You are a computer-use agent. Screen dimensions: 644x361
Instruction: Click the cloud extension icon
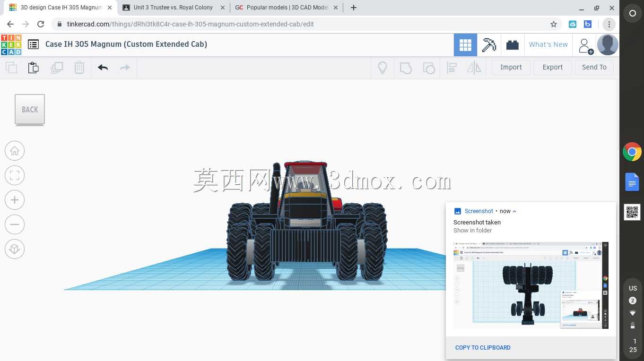(x=573, y=24)
